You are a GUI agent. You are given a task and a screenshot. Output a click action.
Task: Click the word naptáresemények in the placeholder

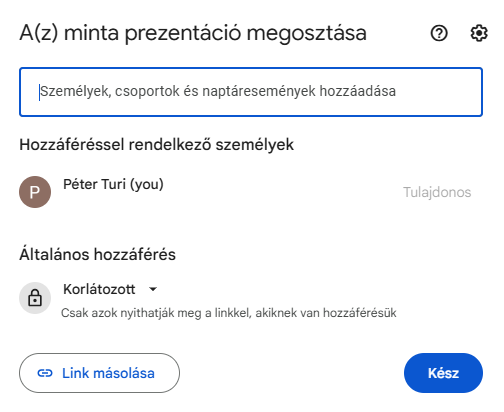[259, 91]
